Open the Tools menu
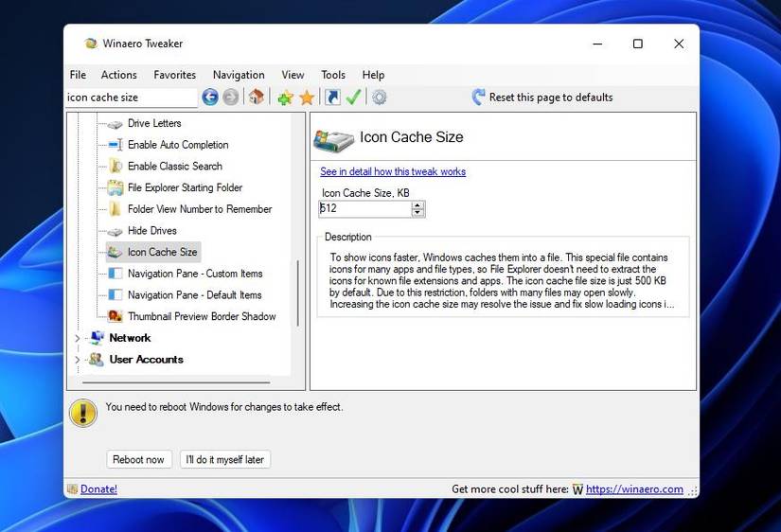The height and width of the screenshot is (532, 781). point(332,75)
